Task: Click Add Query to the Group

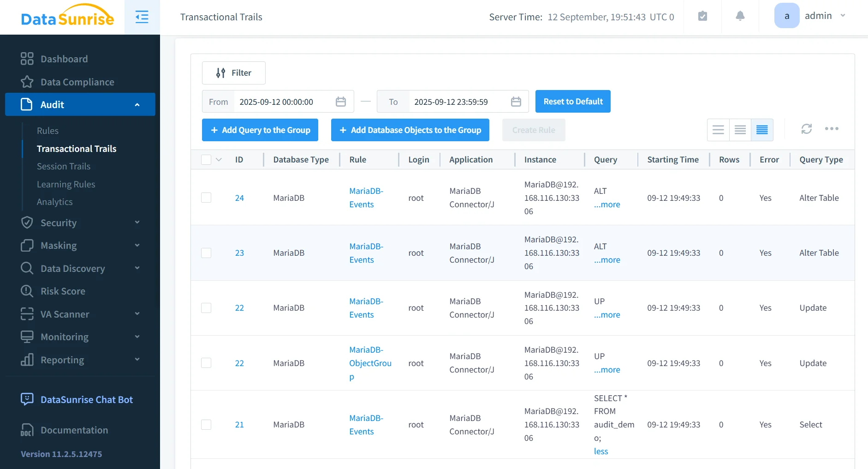Action: click(x=260, y=130)
